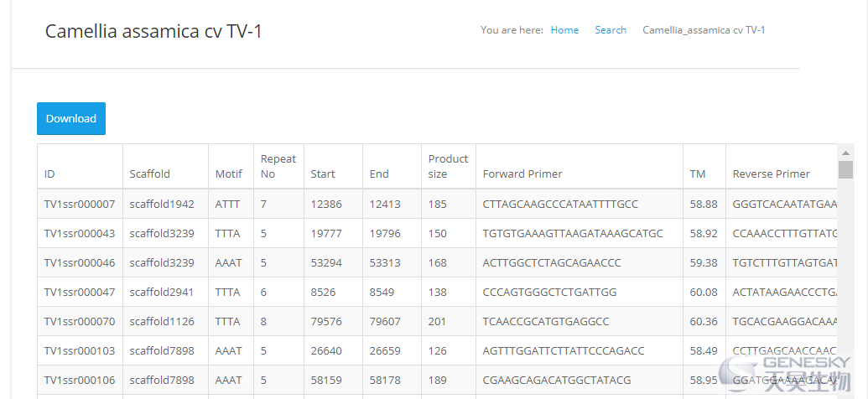Screen dimensions: 868x399
Task: Click the scaffold1126 cell
Action: click(x=165, y=322)
